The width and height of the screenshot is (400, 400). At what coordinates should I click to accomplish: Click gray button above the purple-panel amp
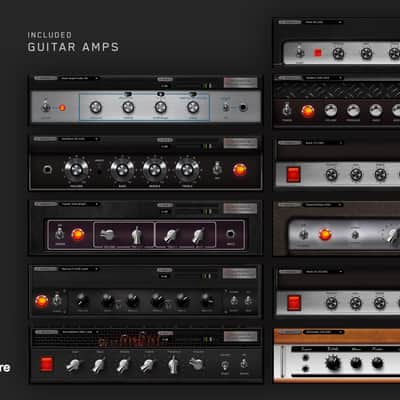pyautogui.click(x=240, y=208)
